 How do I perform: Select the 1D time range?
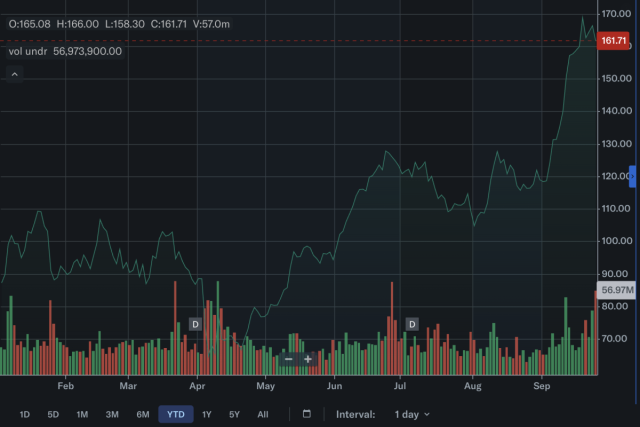point(25,414)
